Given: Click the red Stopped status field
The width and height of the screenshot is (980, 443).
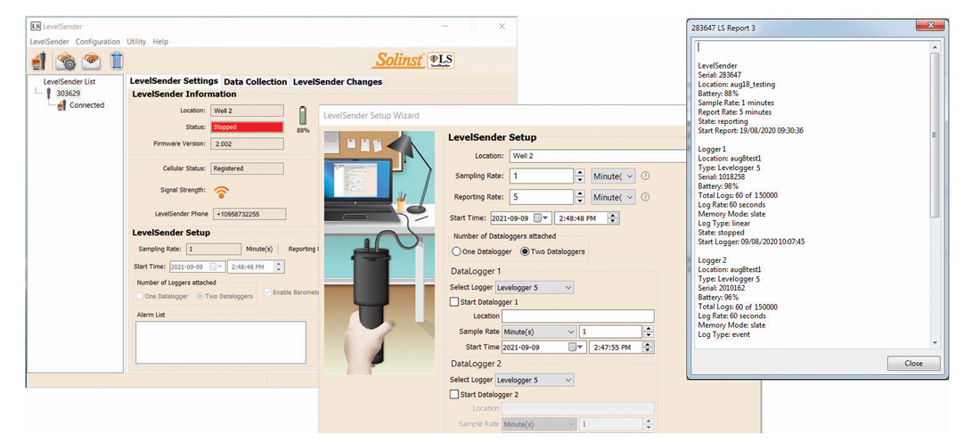Looking at the screenshot, I should (x=248, y=127).
